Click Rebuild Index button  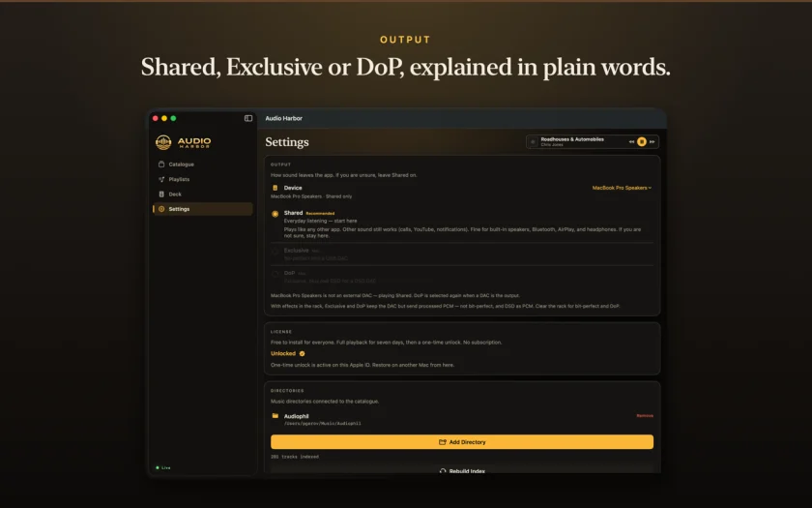pyautogui.click(x=462, y=469)
